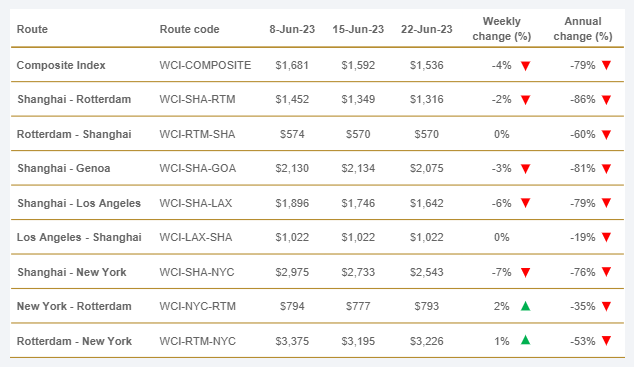634x367 pixels.
Task: Click red annual change arrow for Shanghai - Rotterdam
Action: pos(606,100)
